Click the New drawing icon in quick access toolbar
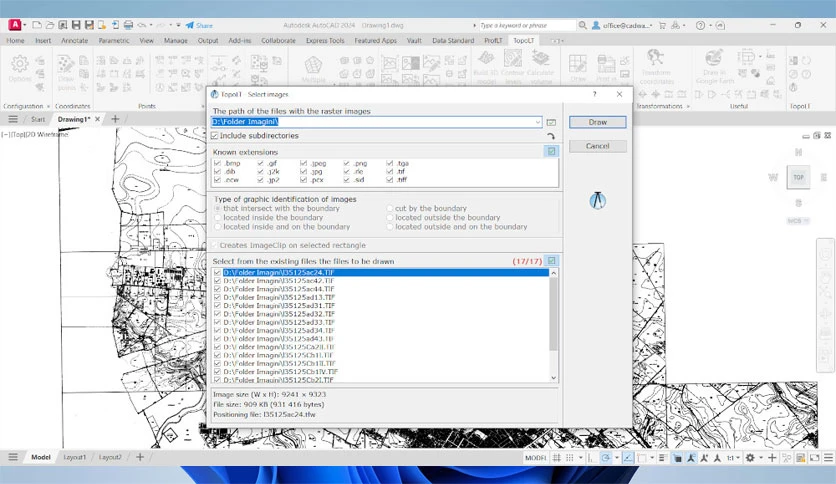Viewport: 836px width, 484px height. 37,25
